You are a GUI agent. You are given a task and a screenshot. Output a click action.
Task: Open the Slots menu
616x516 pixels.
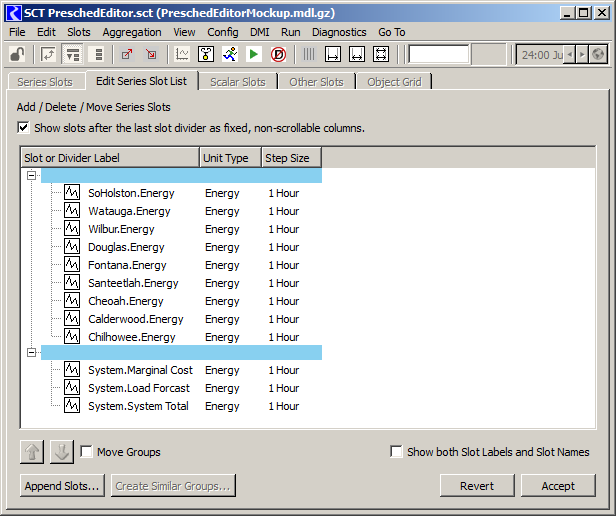pyautogui.click(x=79, y=32)
